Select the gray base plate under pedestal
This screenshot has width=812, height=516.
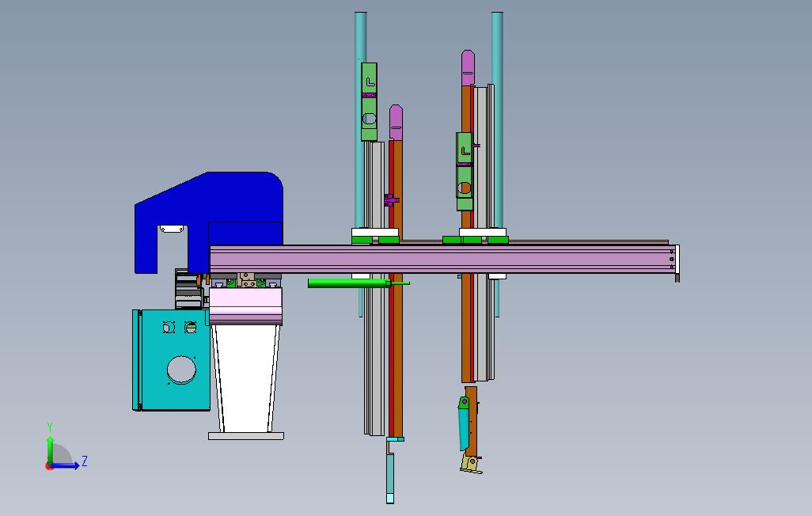[x=246, y=436]
